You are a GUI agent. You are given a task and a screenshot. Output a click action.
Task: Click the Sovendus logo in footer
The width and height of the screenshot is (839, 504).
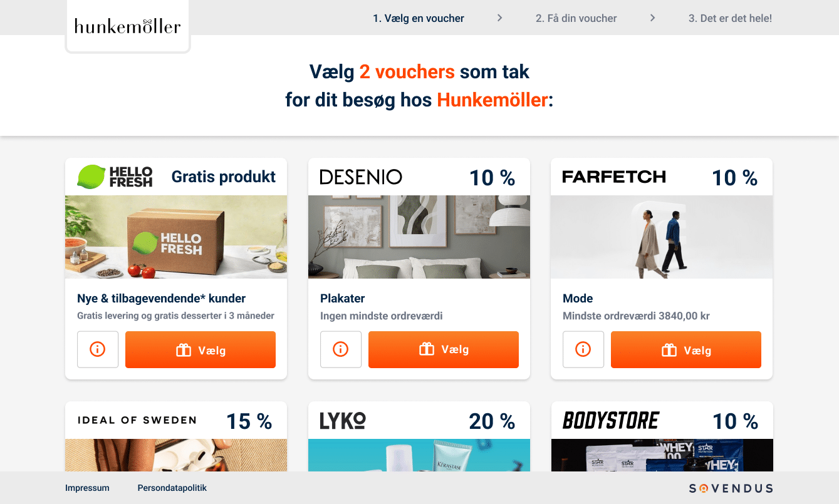coord(731,488)
